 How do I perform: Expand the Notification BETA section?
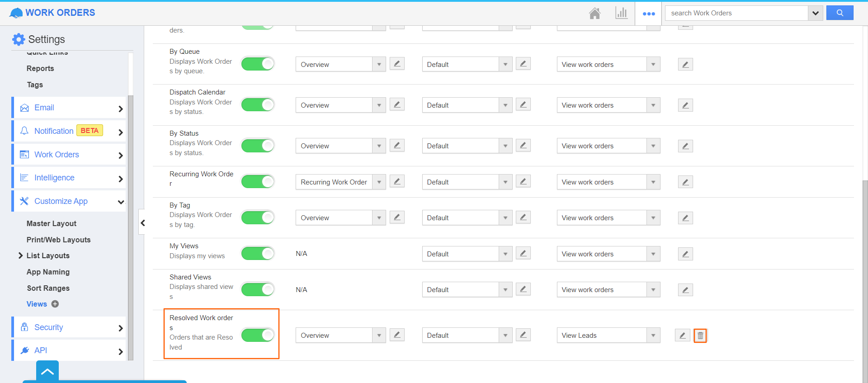click(x=69, y=131)
